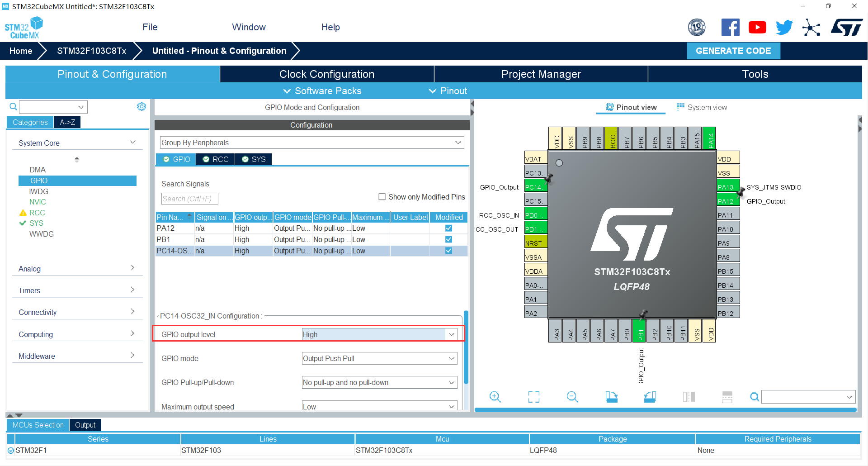The image size is (868, 466).
Task: Click the STM32F103C8Tx breadcrumb
Action: pyautogui.click(x=92, y=51)
